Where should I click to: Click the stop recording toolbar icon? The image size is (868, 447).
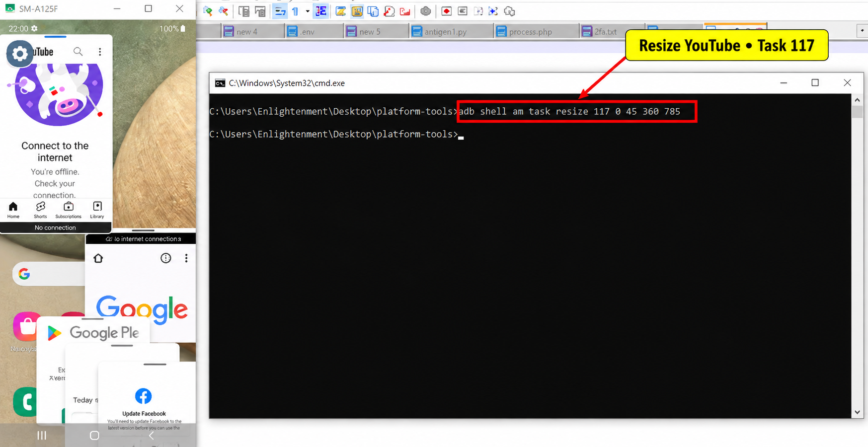pos(463,11)
